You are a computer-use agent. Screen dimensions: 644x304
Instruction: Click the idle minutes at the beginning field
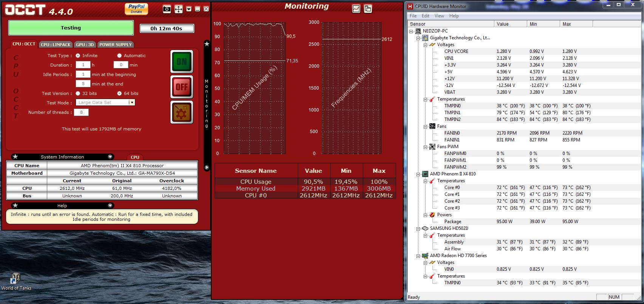tap(83, 74)
